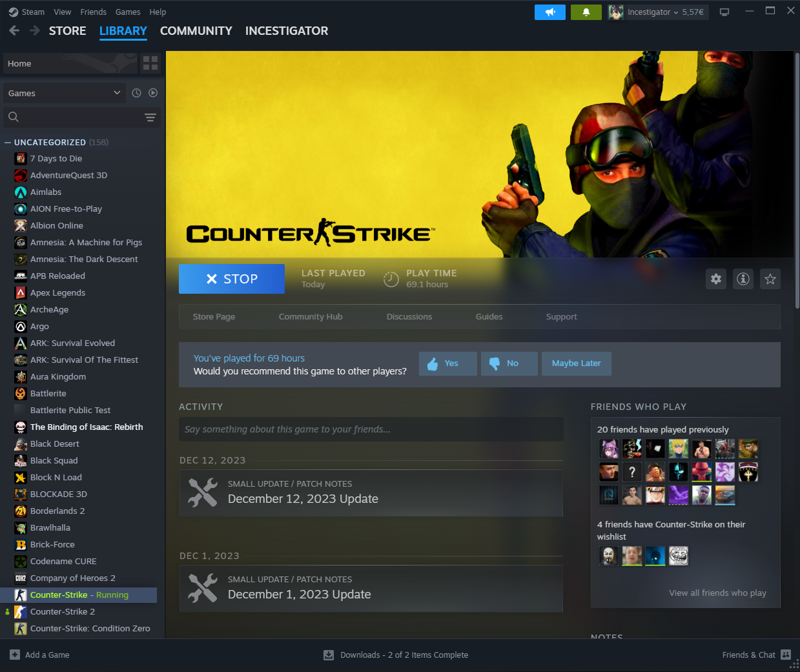
Task: Open the Steam View menu
Action: (63, 12)
